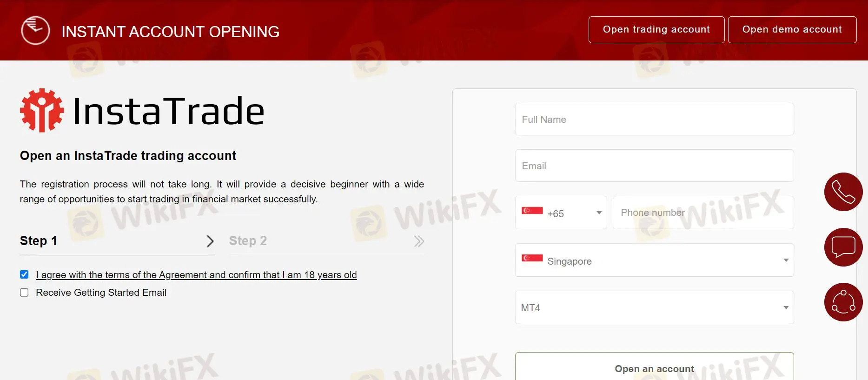Expand the Singapore country dropdown

(655, 260)
